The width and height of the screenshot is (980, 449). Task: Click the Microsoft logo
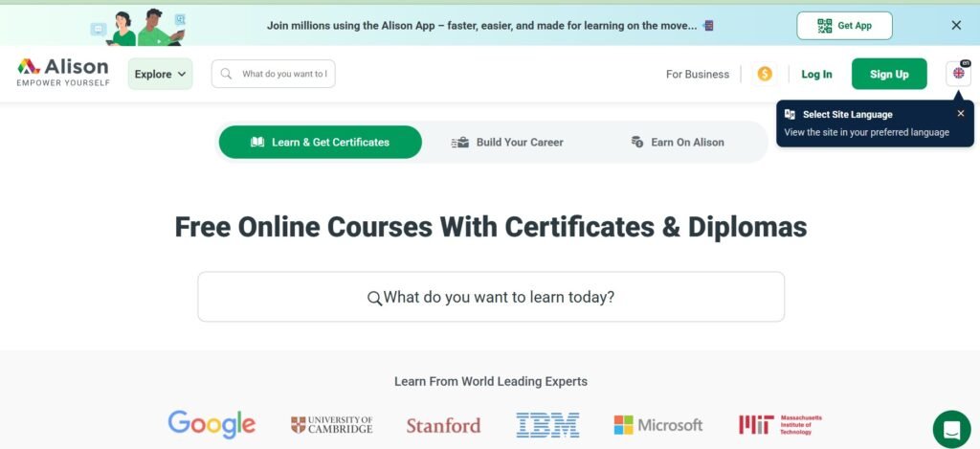click(x=658, y=425)
